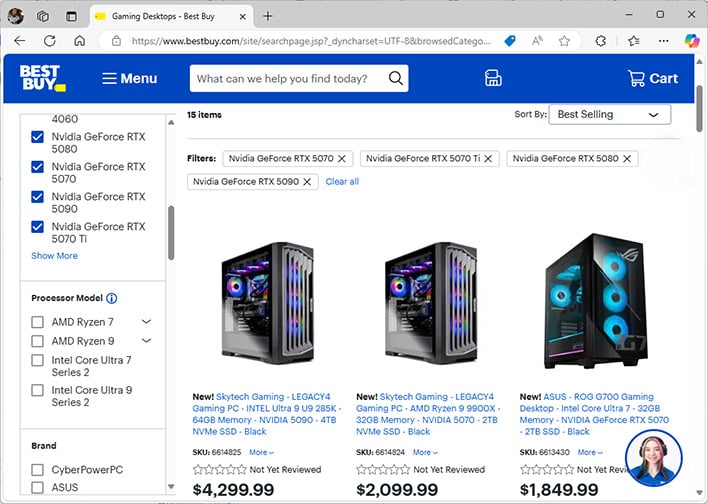Open Skytech LEGACY4 AMD Ryzen 9 listing
The height and width of the screenshot is (504, 708).
tap(428, 414)
